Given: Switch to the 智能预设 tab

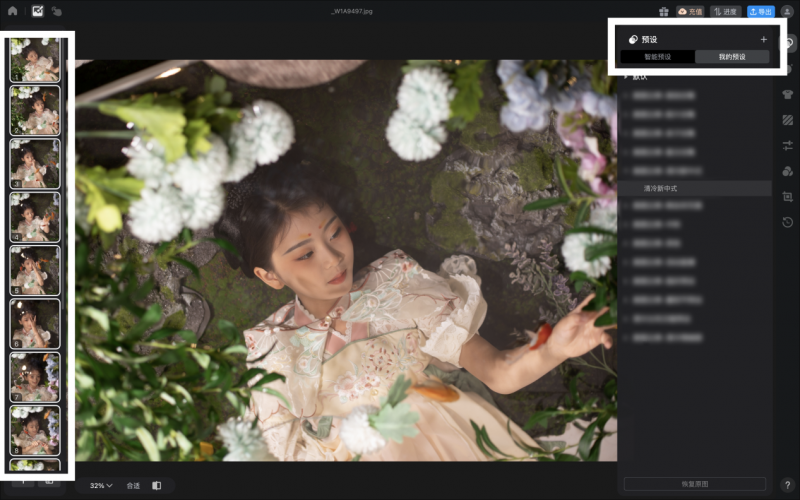Looking at the screenshot, I should 657,57.
